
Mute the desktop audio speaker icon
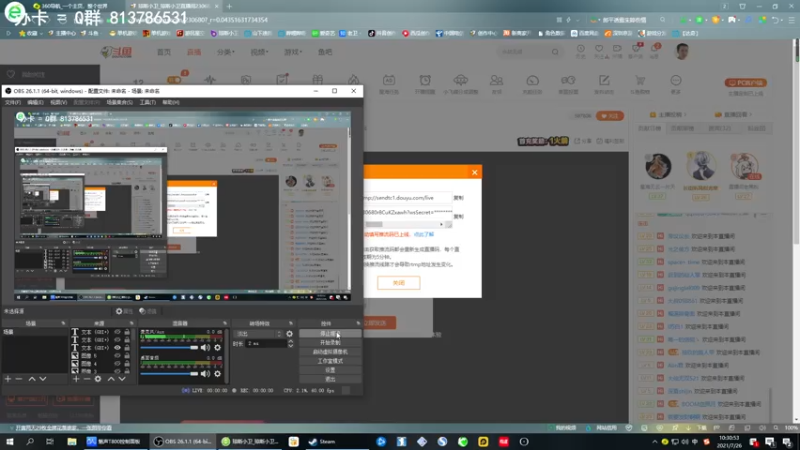[205, 373]
